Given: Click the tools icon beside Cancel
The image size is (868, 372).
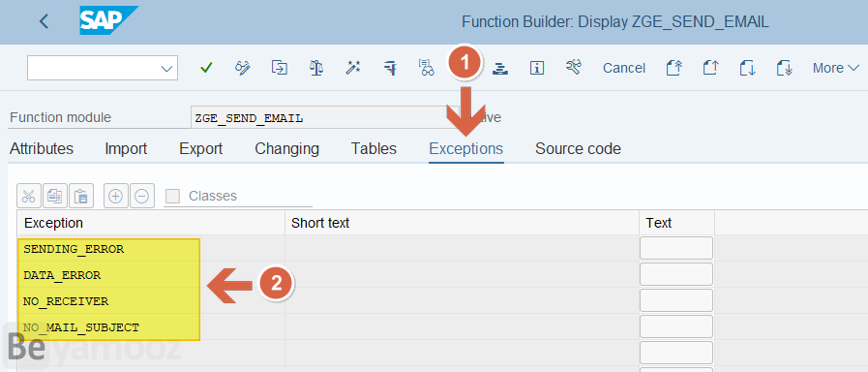Looking at the screenshot, I should click(x=574, y=68).
